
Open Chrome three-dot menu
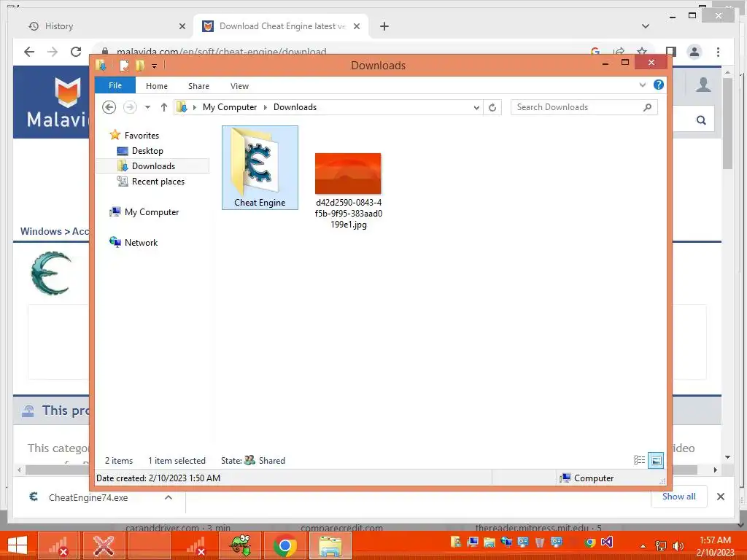coord(718,52)
